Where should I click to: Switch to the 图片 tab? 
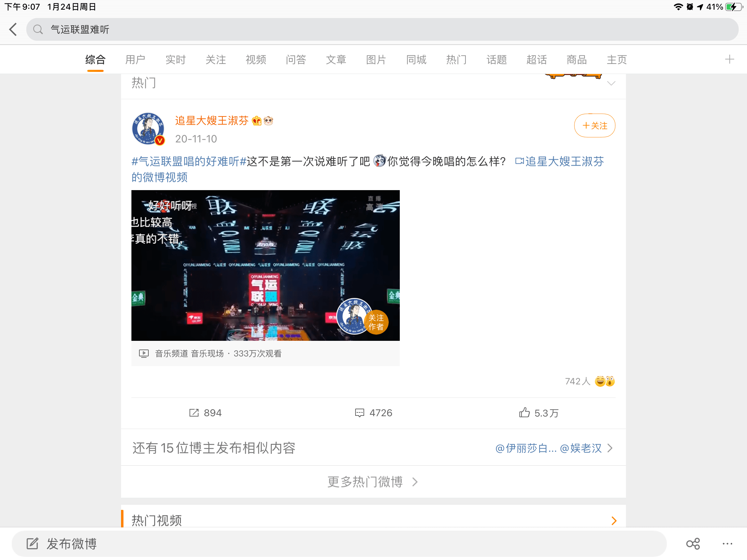click(376, 59)
